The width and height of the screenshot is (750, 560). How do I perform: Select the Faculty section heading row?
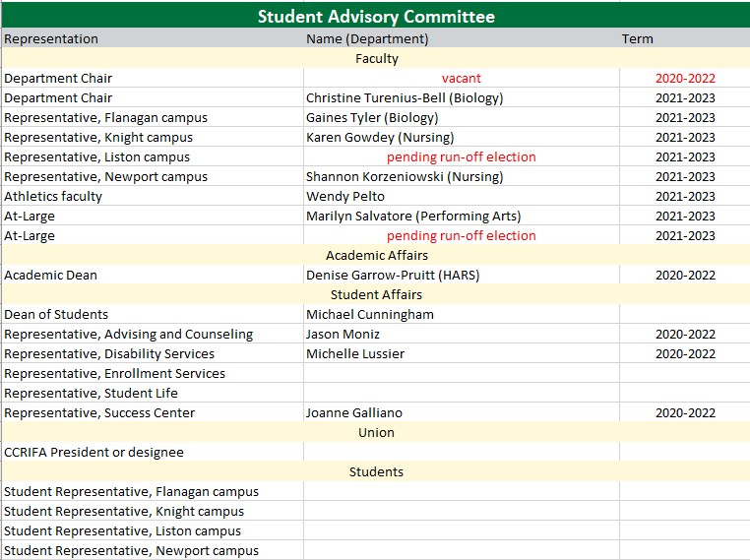point(375,59)
